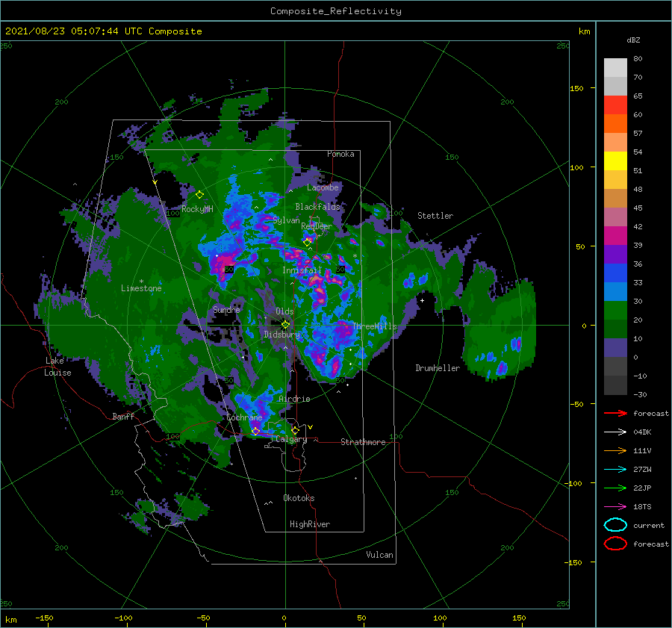Select the green 20-30 dBZ color band
672x628 pixels.
(615, 311)
